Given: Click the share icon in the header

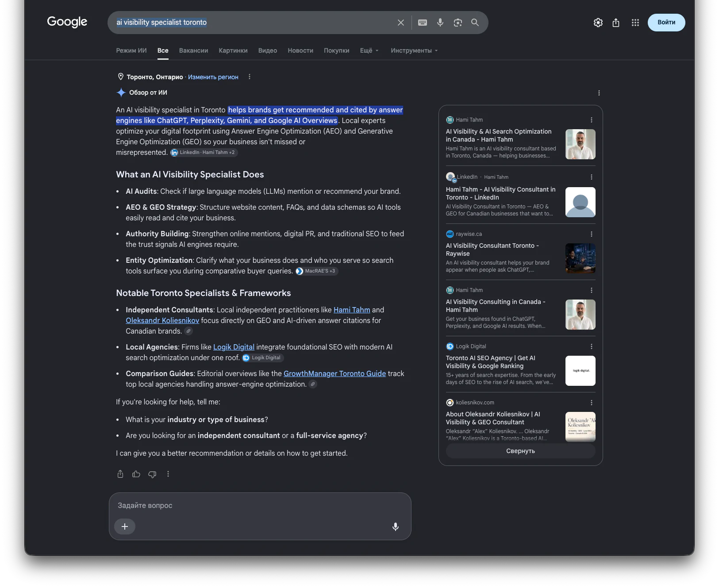Looking at the screenshot, I should [616, 23].
